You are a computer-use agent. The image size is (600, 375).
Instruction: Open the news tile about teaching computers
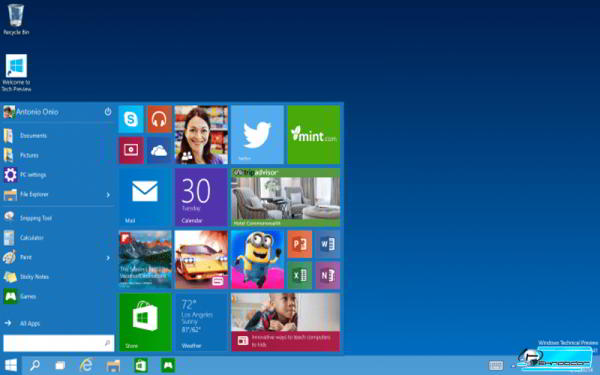click(x=285, y=322)
